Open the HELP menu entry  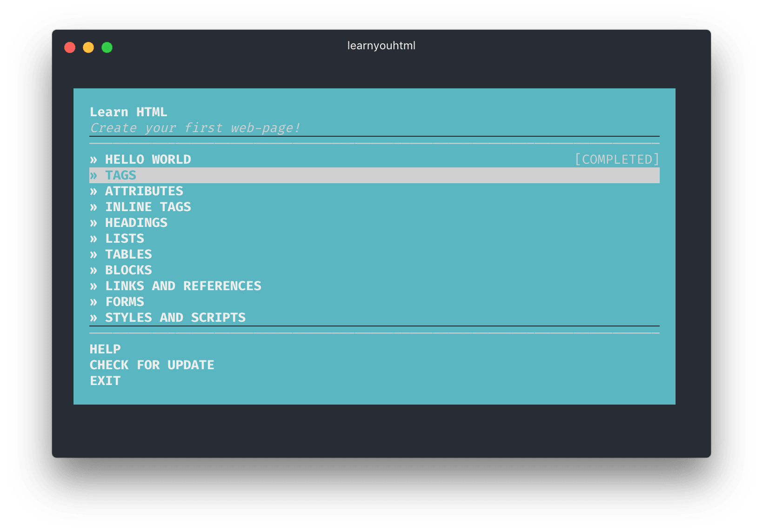coord(105,349)
